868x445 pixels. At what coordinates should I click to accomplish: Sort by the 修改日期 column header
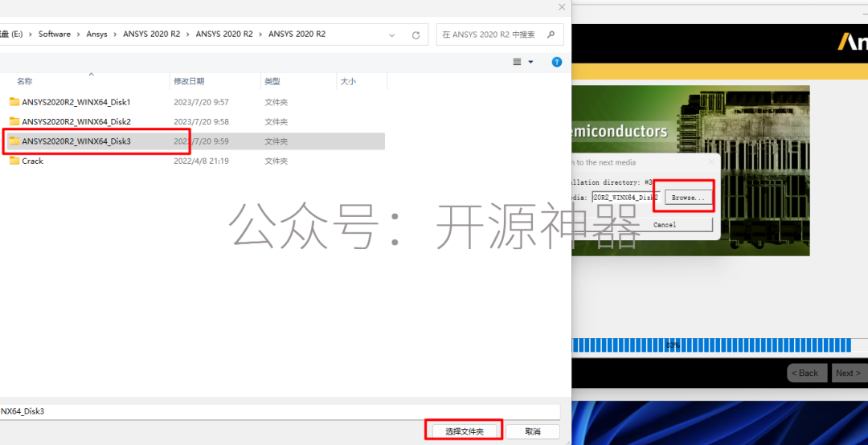click(189, 81)
